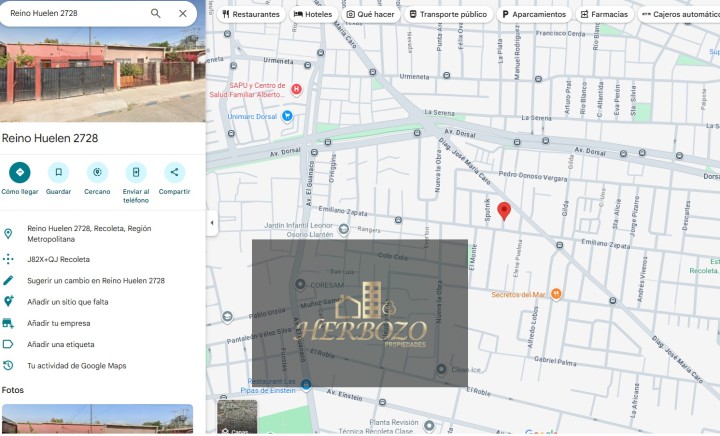Save place with Guardar icon
The height and width of the screenshot is (436, 720).
(58, 172)
